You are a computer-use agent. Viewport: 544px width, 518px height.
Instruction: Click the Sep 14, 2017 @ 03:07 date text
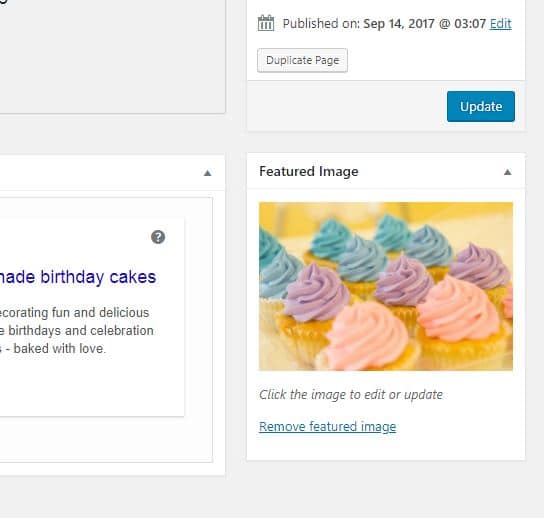pos(424,24)
